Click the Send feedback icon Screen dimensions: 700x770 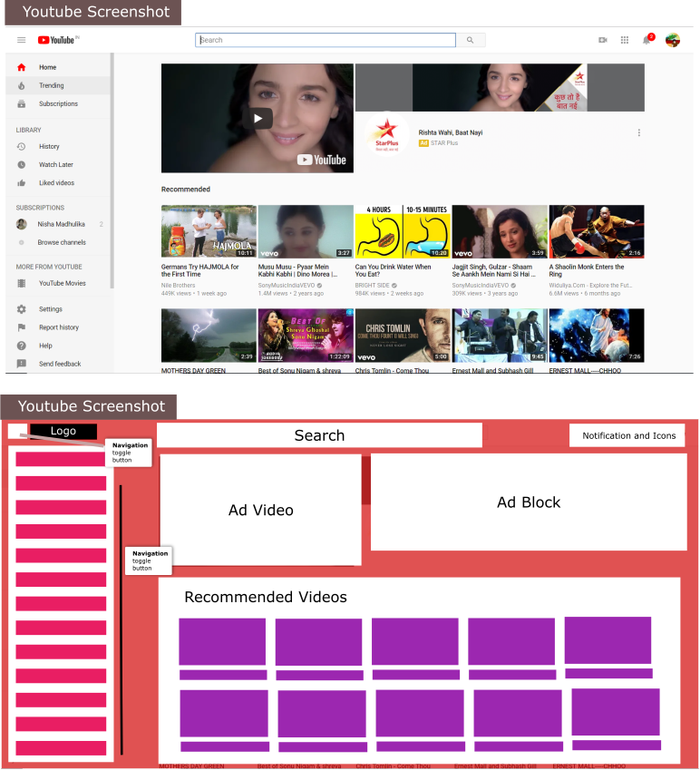(x=21, y=364)
